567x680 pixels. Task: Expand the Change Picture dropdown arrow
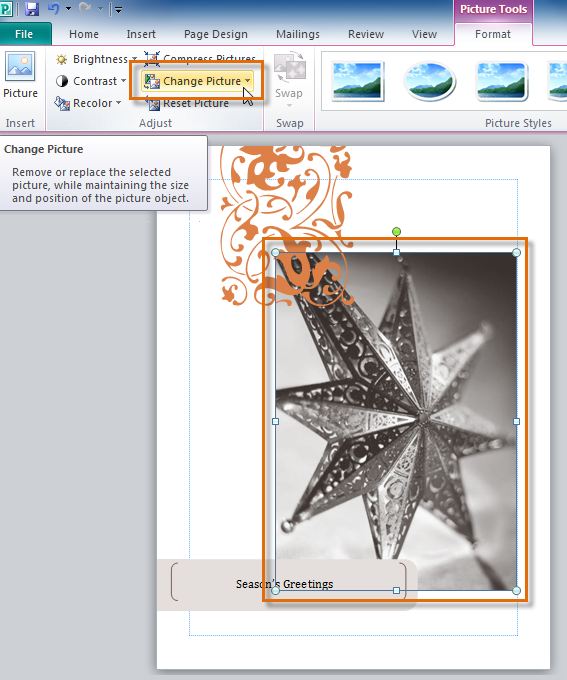(x=247, y=81)
